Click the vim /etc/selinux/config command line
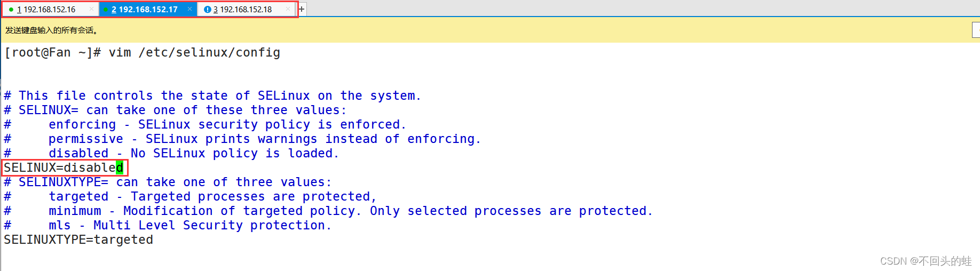The width and height of the screenshot is (980, 271). [x=142, y=52]
